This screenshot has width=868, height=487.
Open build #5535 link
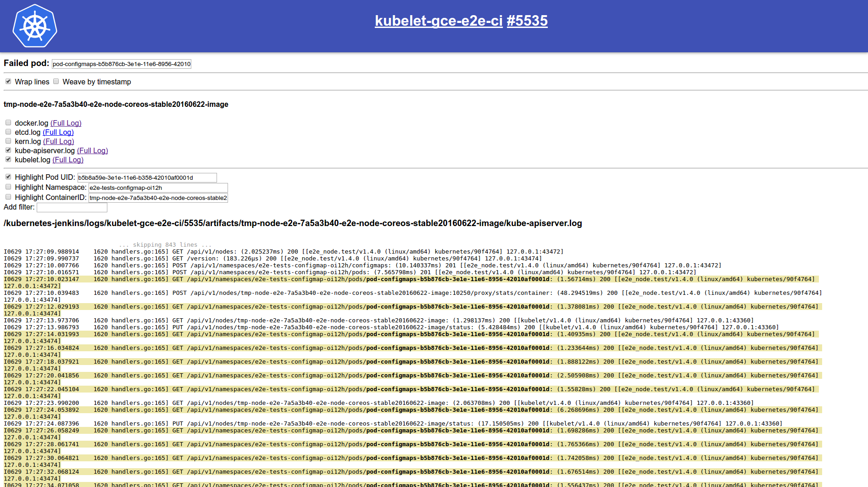tap(527, 21)
